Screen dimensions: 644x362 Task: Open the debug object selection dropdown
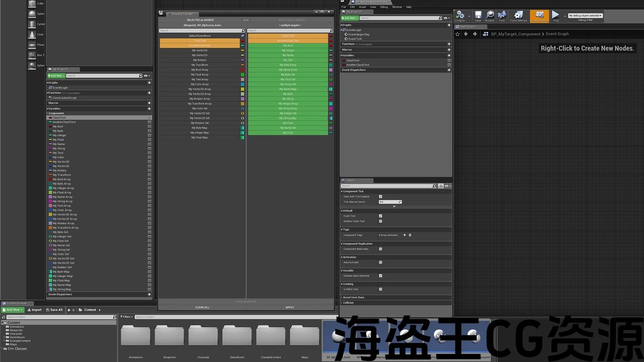(x=585, y=16)
